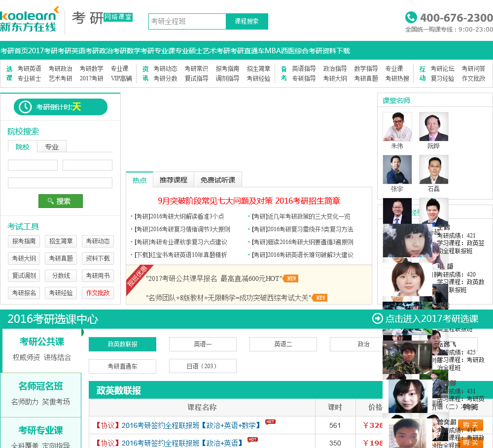
Task: Select the 英语二 course filter
Action: tap(283, 344)
